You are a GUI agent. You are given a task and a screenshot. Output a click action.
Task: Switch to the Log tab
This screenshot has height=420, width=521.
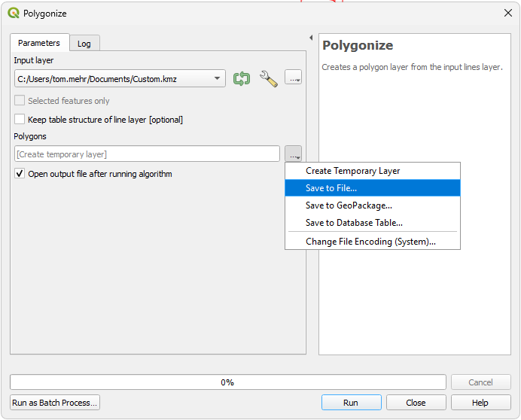coord(84,44)
